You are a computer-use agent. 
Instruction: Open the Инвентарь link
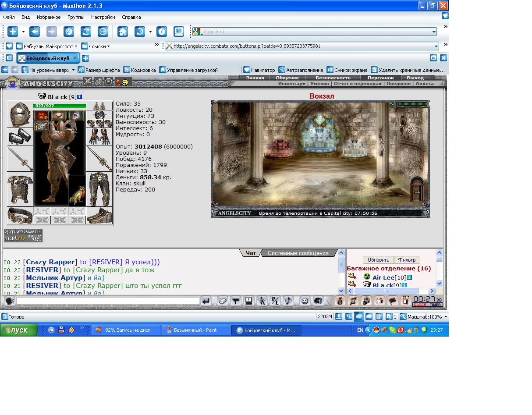coord(291,83)
